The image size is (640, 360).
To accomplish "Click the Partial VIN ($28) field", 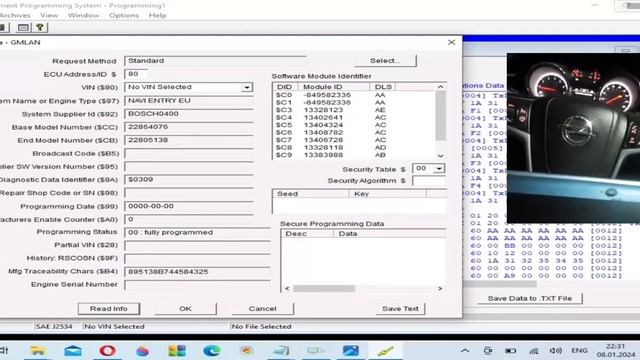I will [197, 245].
